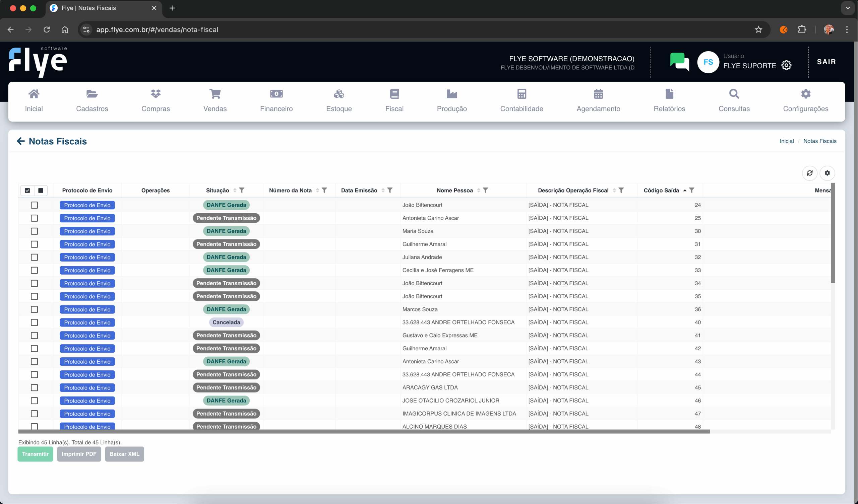Select the Juliana Andrade row checkbox

pyautogui.click(x=35, y=257)
